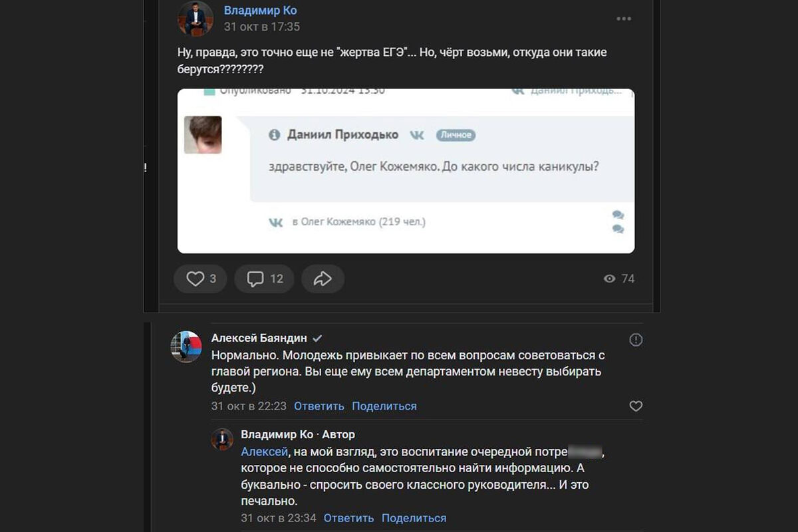Click Алексей Баяндин's comment avatar
Screen dimensions: 798x532
pyautogui.click(x=186, y=346)
